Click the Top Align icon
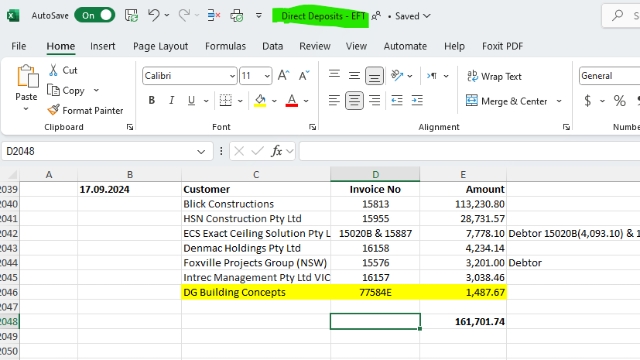Viewport: 640px width, 360px height. click(x=334, y=75)
